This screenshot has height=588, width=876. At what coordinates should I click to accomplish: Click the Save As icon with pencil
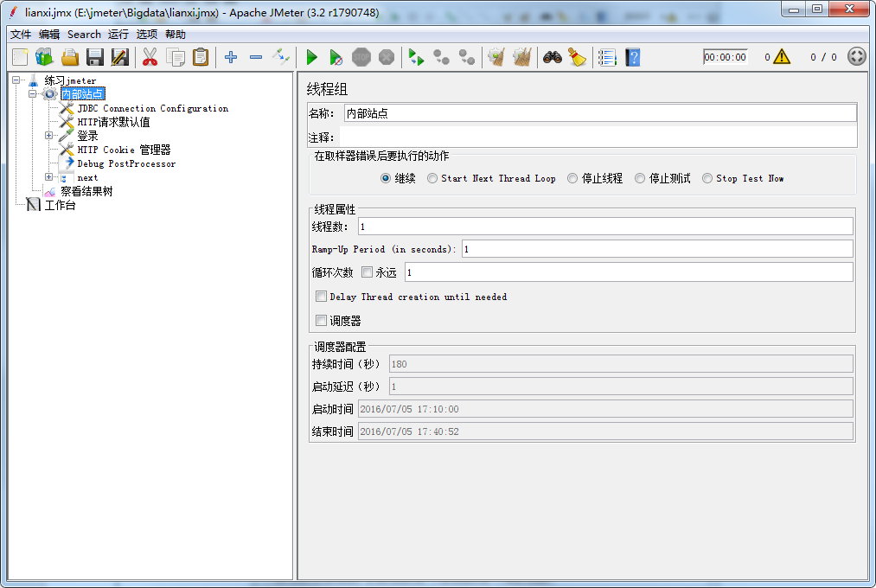click(x=120, y=57)
